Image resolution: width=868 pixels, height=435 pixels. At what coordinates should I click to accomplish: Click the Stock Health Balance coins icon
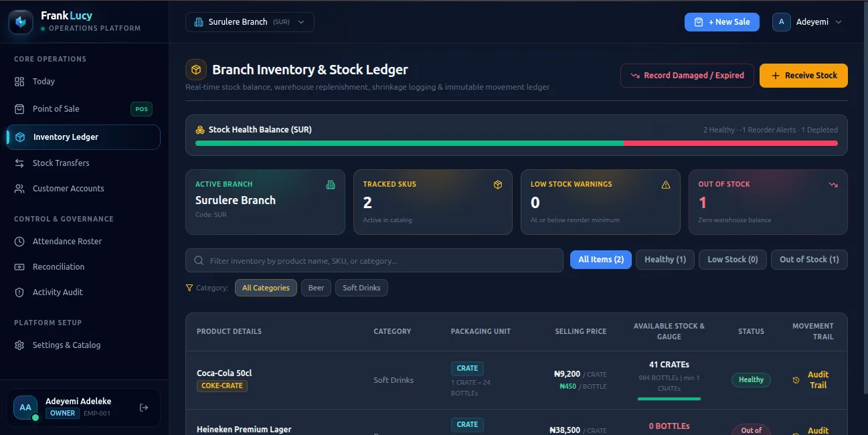(200, 130)
